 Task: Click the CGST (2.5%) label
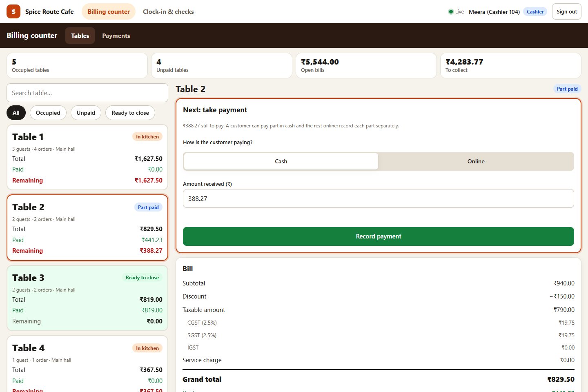(202, 323)
